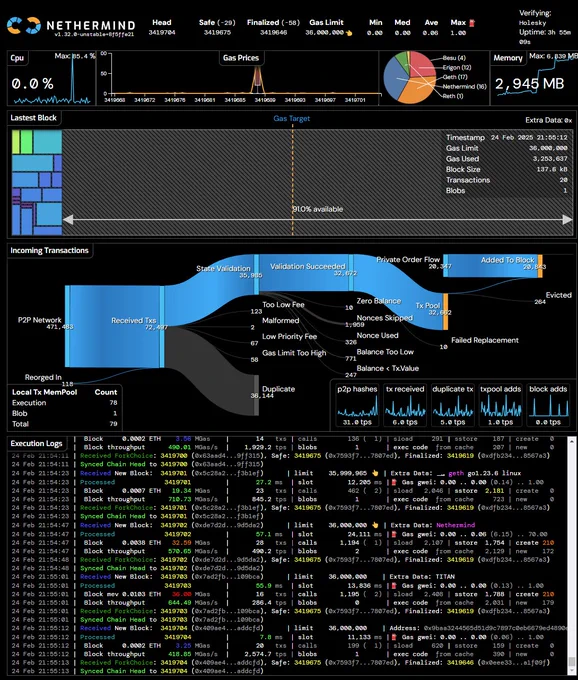
Task: Click the Extra Data: 0x label
Action: coord(549,120)
